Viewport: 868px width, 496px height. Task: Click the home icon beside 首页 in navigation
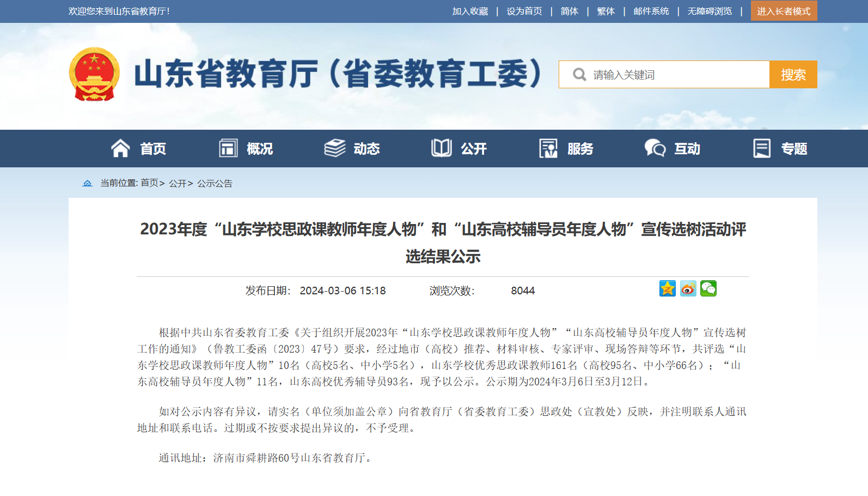(120, 148)
